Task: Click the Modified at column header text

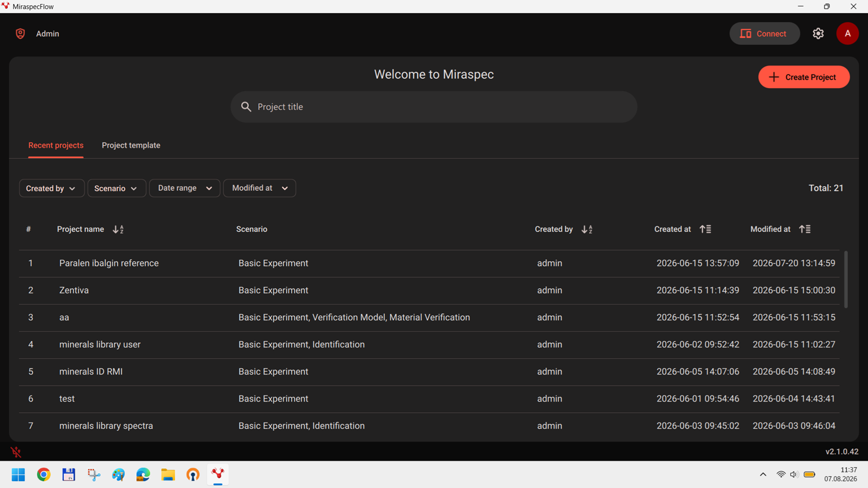Action: [770, 229]
